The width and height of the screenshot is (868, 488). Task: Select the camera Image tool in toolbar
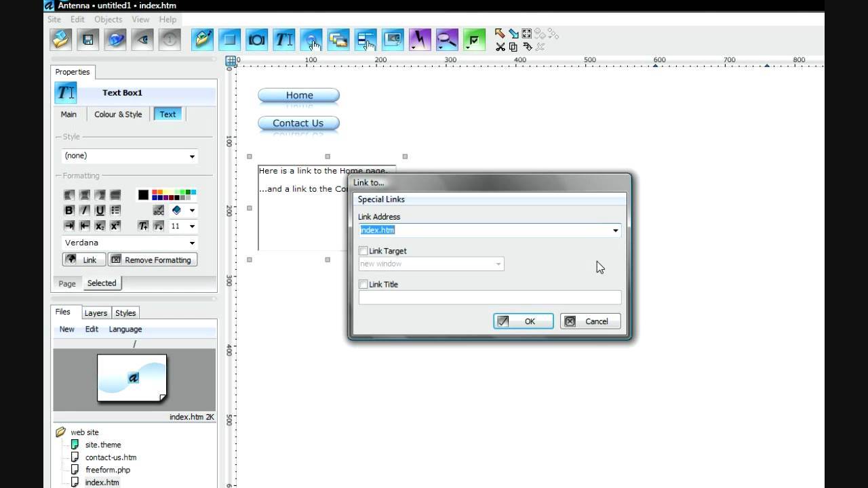(x=256, y=40)
